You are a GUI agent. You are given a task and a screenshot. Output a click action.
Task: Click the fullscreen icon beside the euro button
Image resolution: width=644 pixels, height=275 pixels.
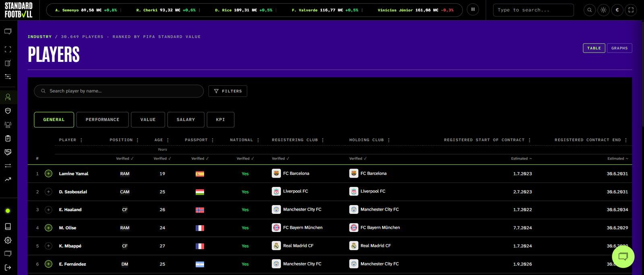(x=631, y=10)
